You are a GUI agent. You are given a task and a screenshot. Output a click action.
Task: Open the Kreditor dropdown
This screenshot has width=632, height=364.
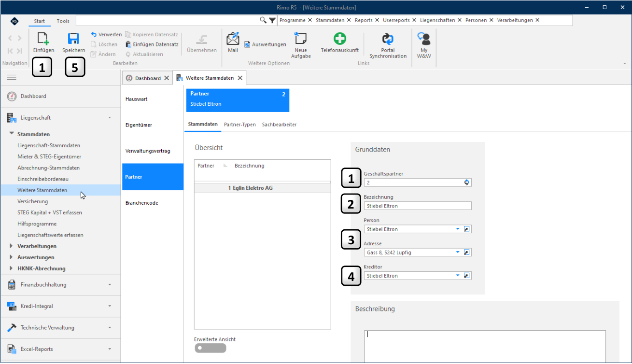(x=458, y=276)
